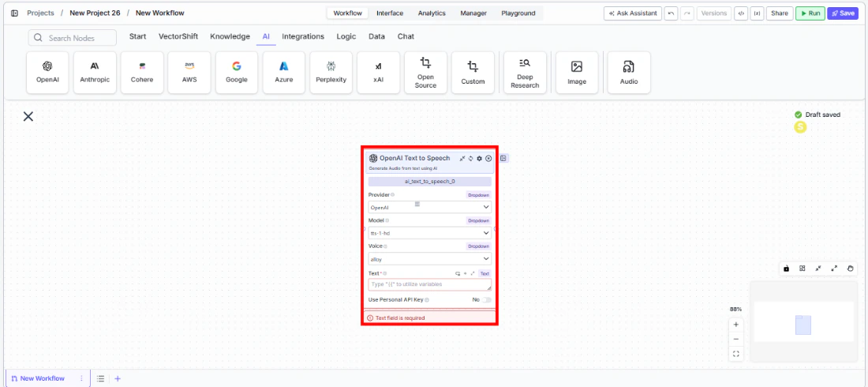
Task: Click the Save button
Action: tap(843, 13)
